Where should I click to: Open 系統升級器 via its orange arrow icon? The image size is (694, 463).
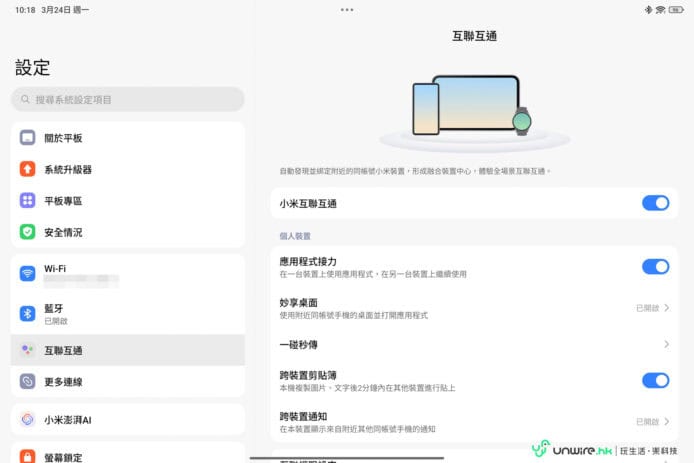28,169
